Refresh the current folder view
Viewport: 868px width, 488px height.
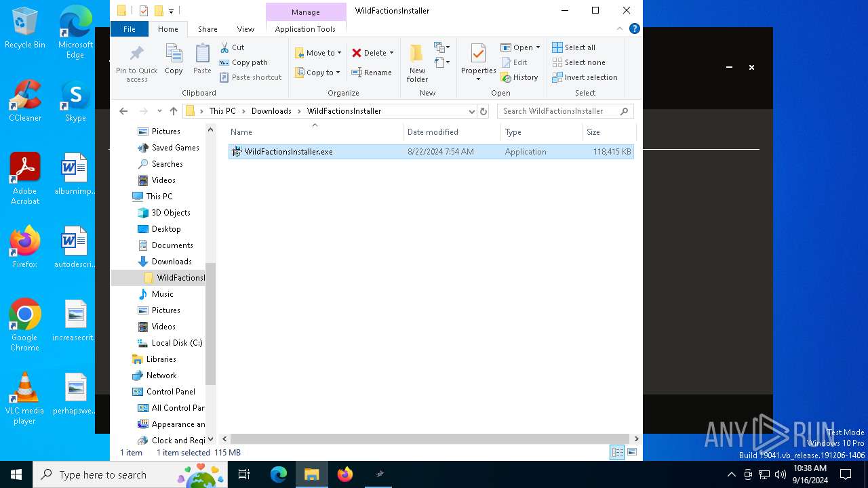484,111
